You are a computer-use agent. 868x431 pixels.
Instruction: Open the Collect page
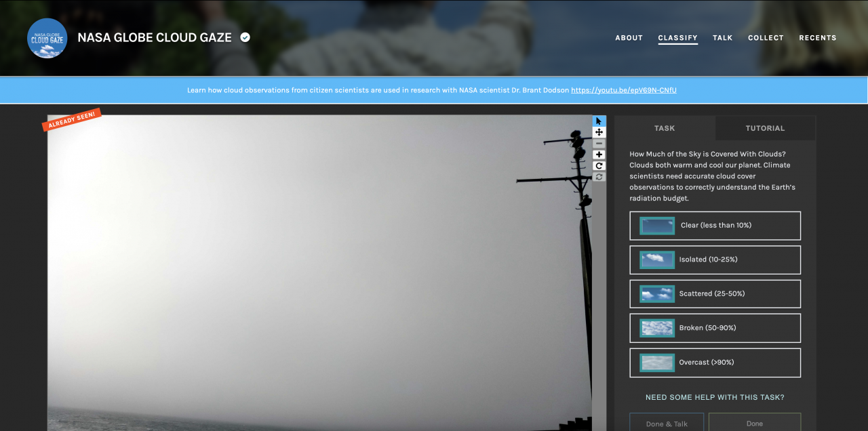click(x=766, y=38)
